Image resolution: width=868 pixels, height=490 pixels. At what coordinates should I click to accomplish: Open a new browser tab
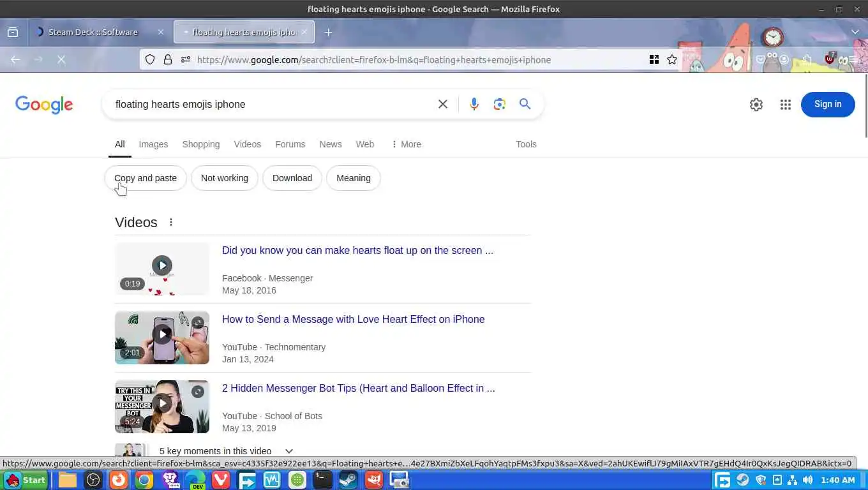pos(328,32)
